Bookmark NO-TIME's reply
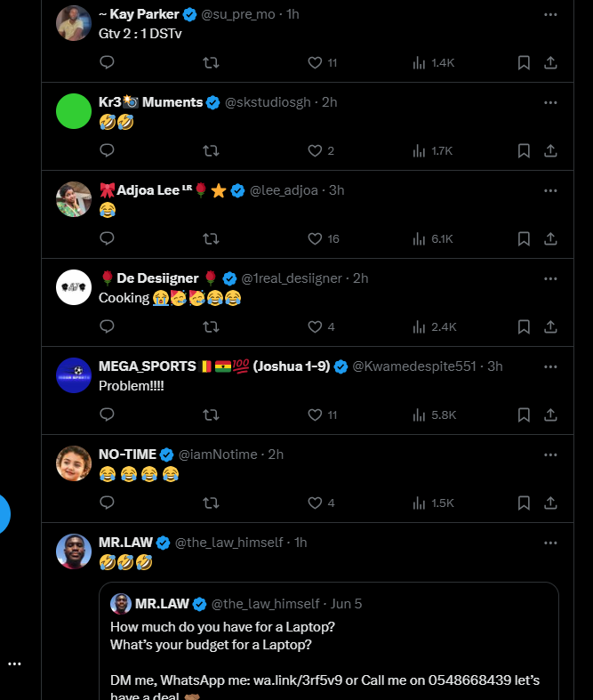The width and height of the screenshot is (593, 700). pyautogui.click(x=524, y=503)
